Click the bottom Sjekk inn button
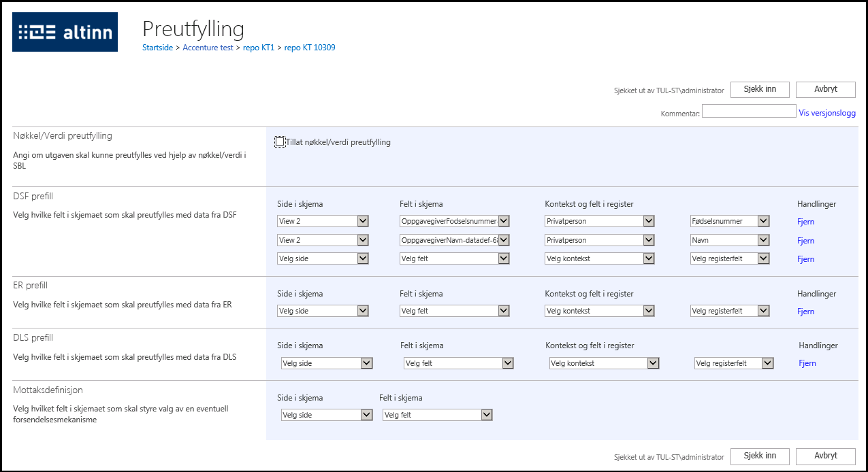 click(x=760, y=456)
